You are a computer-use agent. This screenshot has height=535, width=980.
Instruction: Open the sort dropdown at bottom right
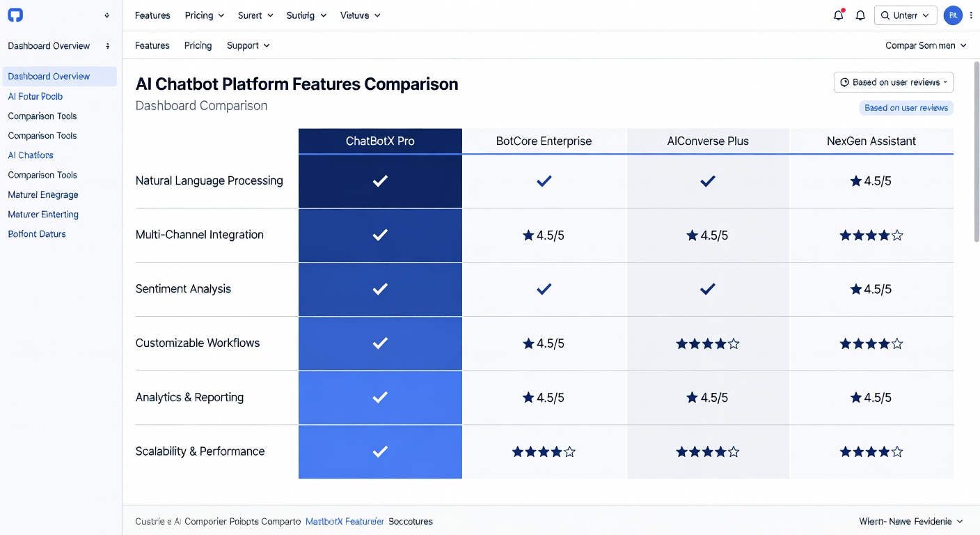(x=910, y=521)
